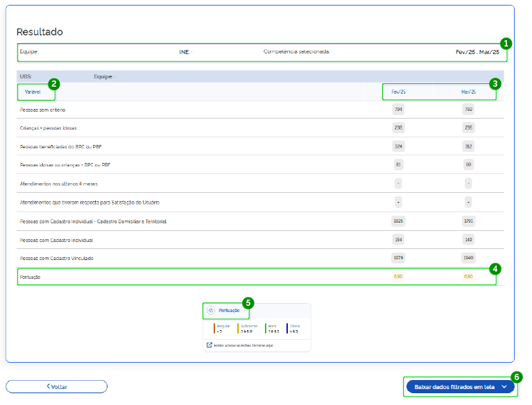Expand the Baixar dados filtrados chevron arrow
The width and height of the screenshot is (532, 405).
click(x=504, y=387)
